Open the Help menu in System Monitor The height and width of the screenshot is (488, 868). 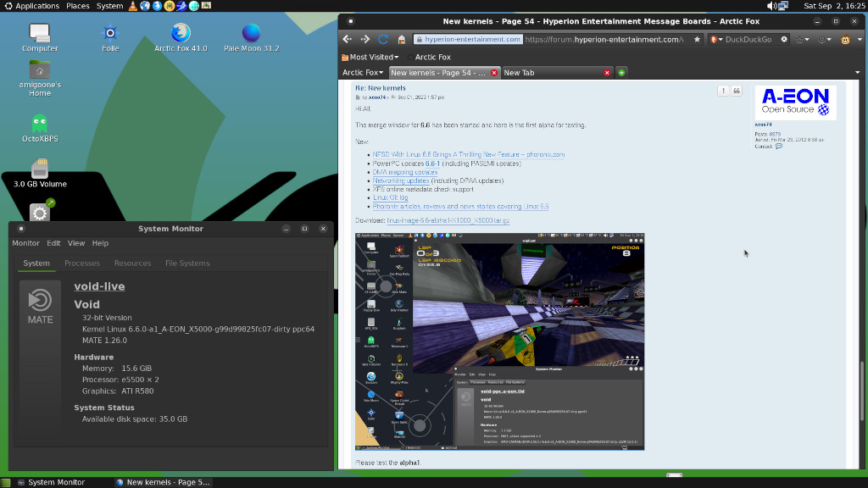(x=100, y=243)
